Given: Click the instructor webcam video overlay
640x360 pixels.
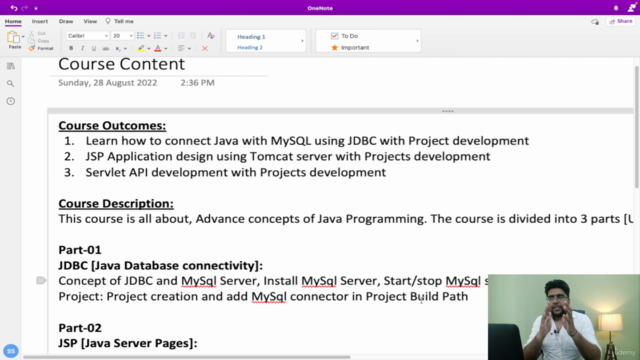Looking at the screenshot, I should tap(564, 317).
